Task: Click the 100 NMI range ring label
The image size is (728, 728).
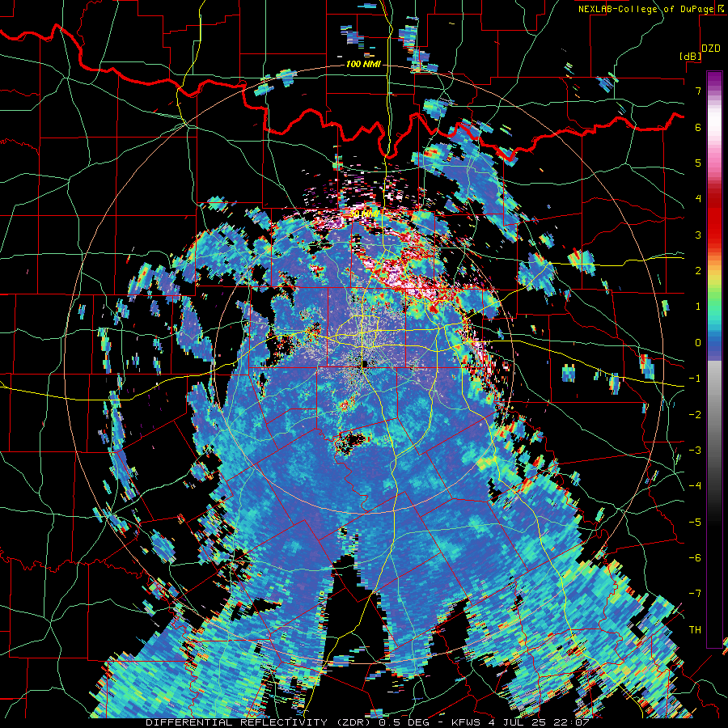Action: click(x=363, y=64)
